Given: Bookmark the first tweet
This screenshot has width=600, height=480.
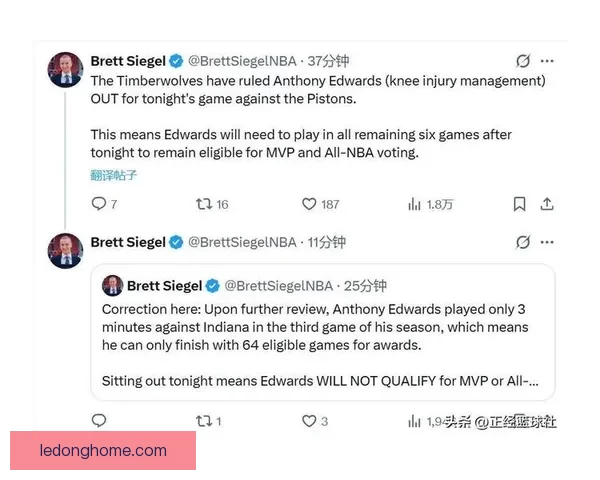Looking at the screenshot, I should tap(519, 204).
